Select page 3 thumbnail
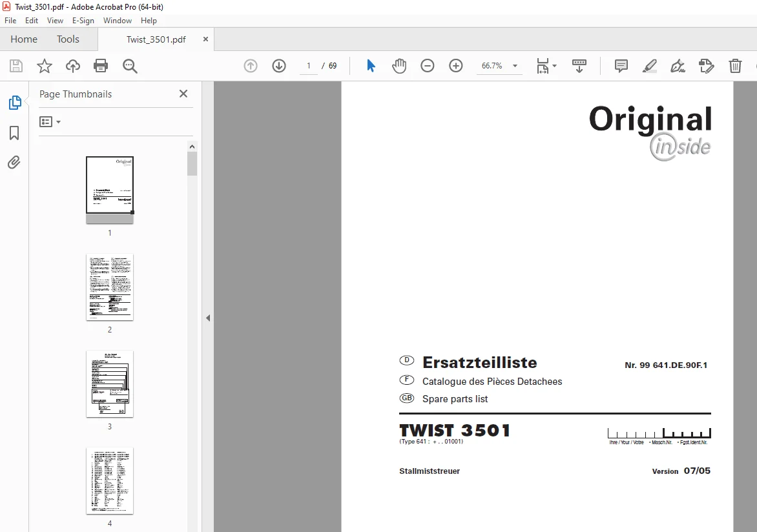Image resolution: width=757 pixels, height=532 pixels. click(110, 384)
